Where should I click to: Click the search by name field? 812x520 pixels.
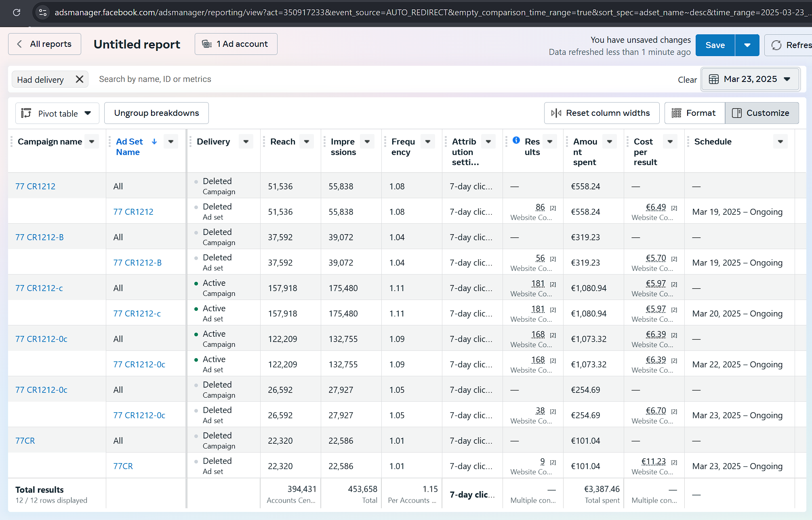[x=155, y=79]
